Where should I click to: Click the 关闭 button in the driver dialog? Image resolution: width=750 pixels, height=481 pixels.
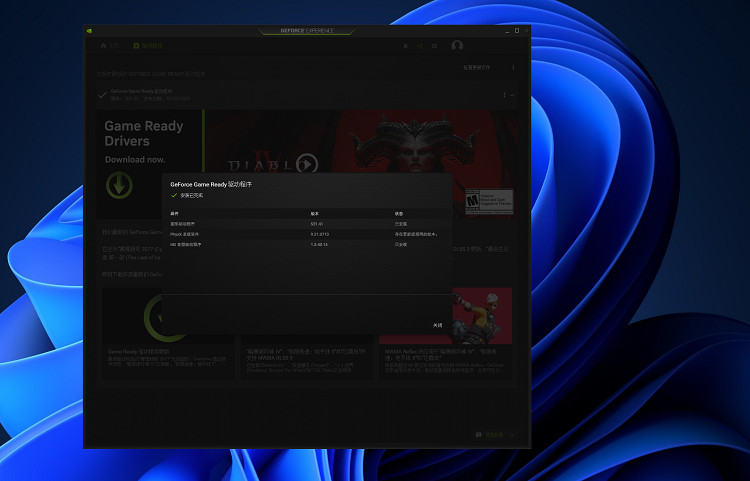coord(437,325)
